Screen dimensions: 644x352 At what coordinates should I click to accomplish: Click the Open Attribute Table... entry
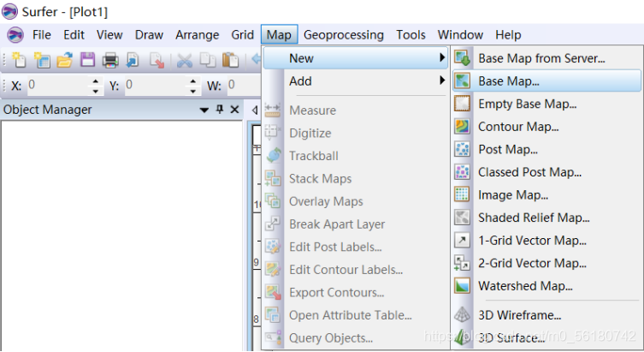click(x=356, y=315)
